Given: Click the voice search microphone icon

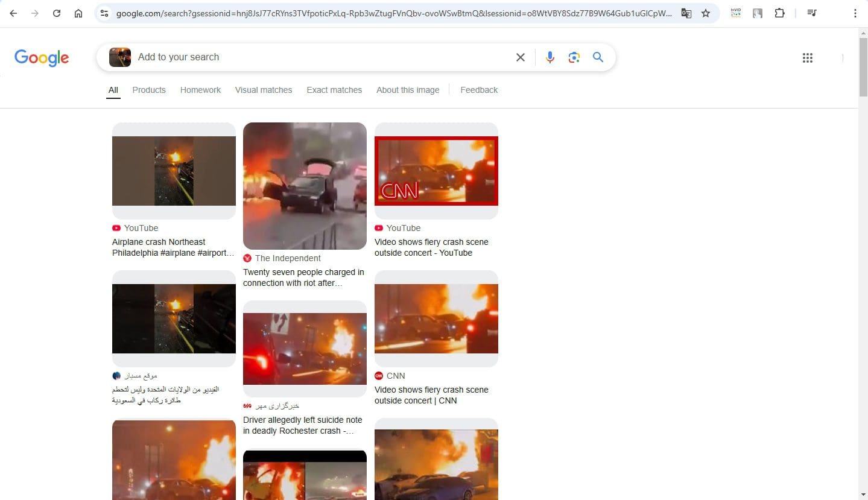Looking at the screenshot, I should click(550, 57).
